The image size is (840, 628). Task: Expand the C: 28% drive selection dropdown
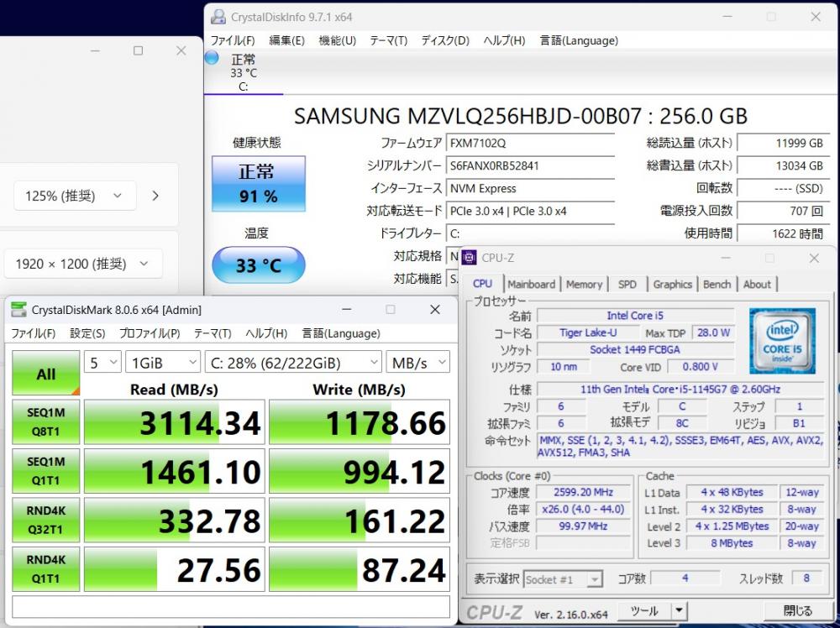click(292, 363)
